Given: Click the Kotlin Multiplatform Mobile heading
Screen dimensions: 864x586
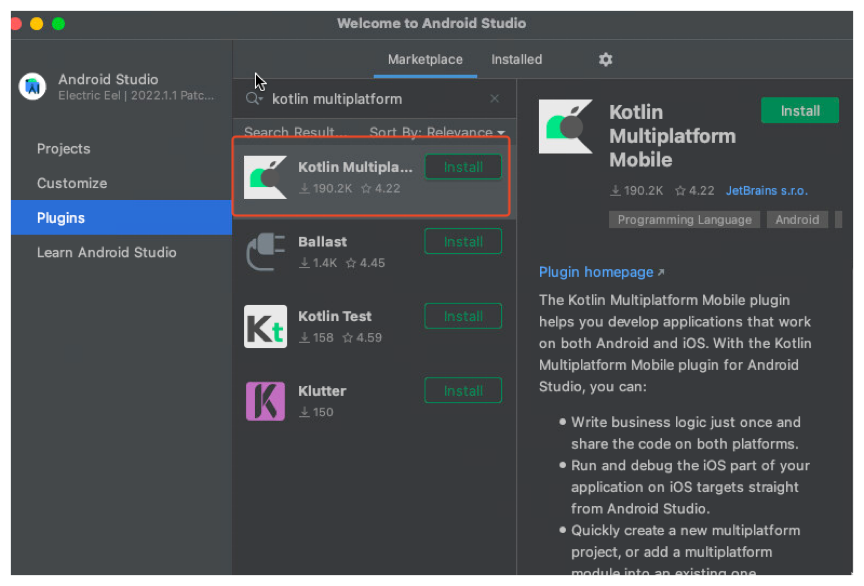Looking at the screenshot, I should point(672,136).
